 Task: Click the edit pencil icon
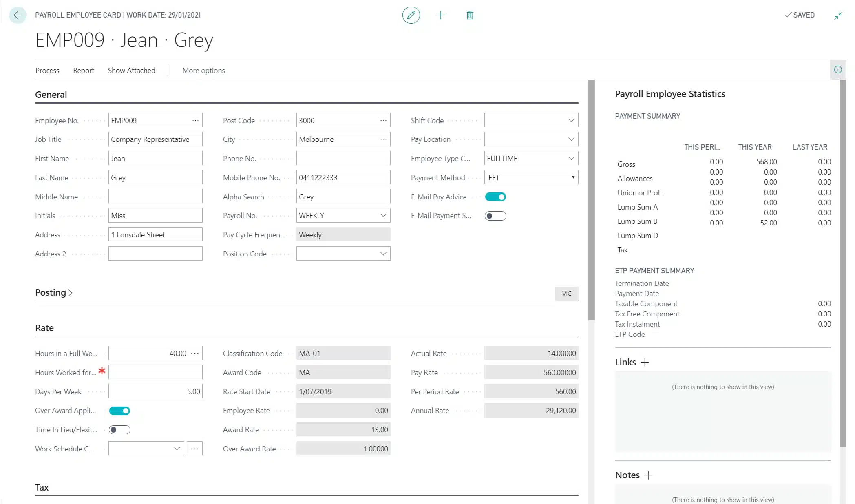pos(411,15)
